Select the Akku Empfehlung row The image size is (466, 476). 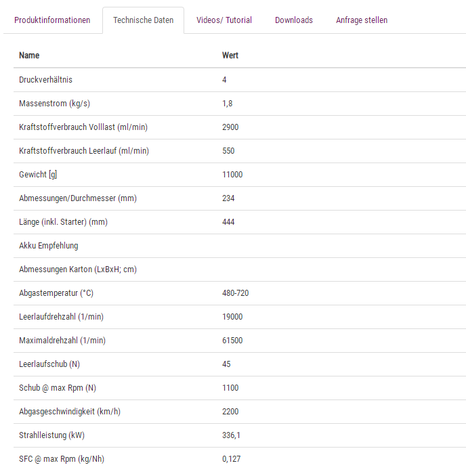click(49, 246)
